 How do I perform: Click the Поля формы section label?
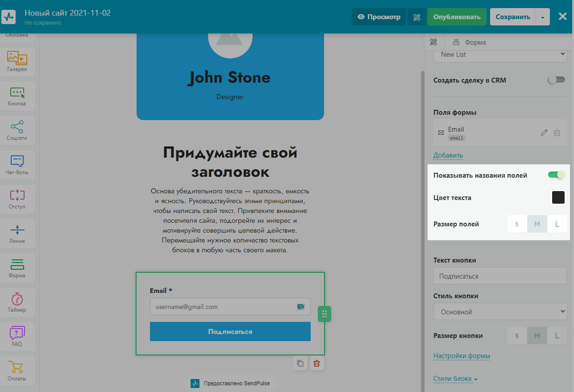[x=455, y=113]
